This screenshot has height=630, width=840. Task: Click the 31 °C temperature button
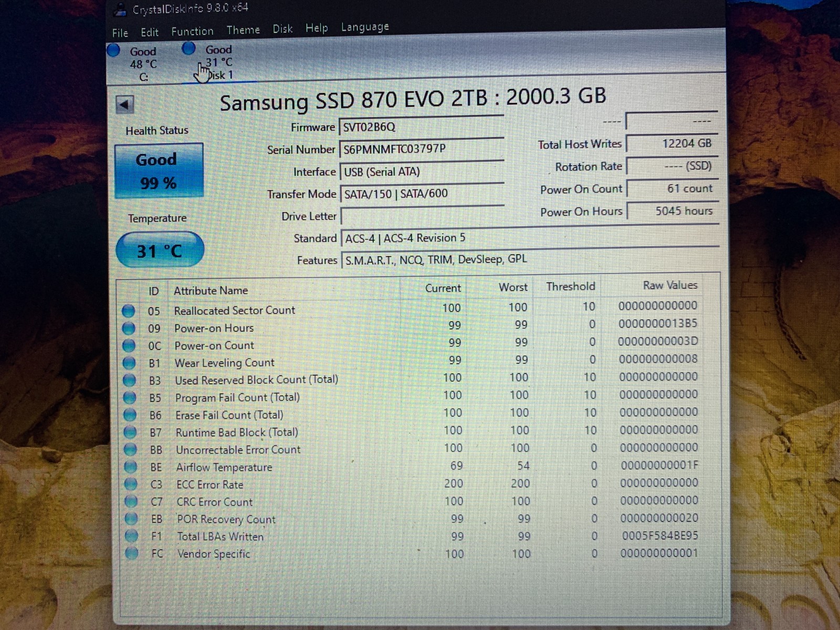coord(160,250)
